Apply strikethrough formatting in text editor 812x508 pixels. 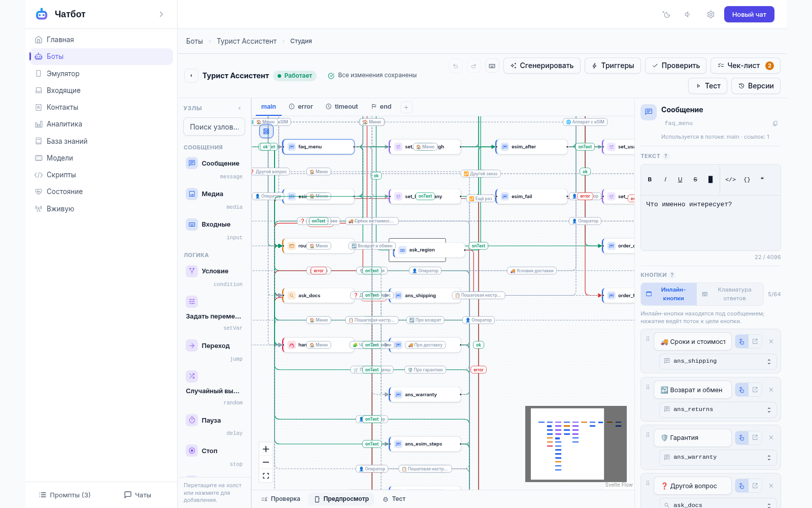coord(695,179)
